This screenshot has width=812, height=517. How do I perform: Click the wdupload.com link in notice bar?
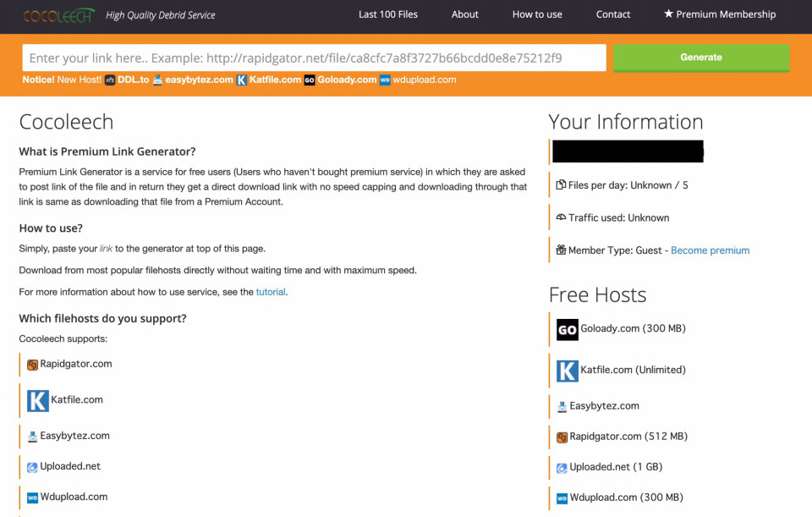pyautogui.click(x=424, y=80)
